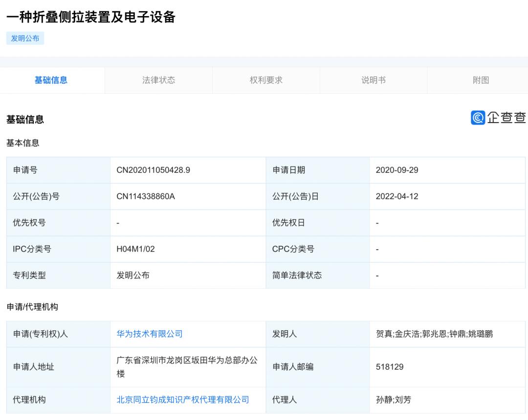Open applicant link 华为技术有限公司
528x420 pixels.
coord(150,334)
